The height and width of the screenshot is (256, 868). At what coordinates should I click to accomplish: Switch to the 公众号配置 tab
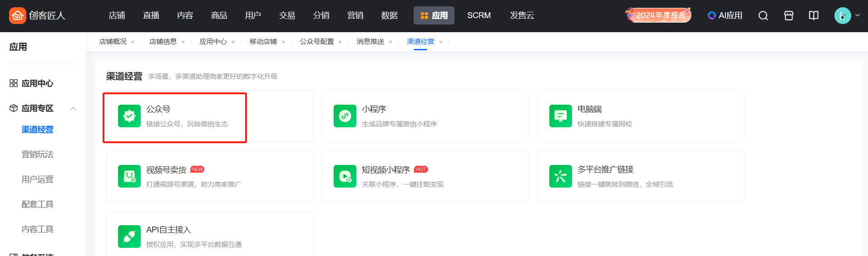pos(316,42)
